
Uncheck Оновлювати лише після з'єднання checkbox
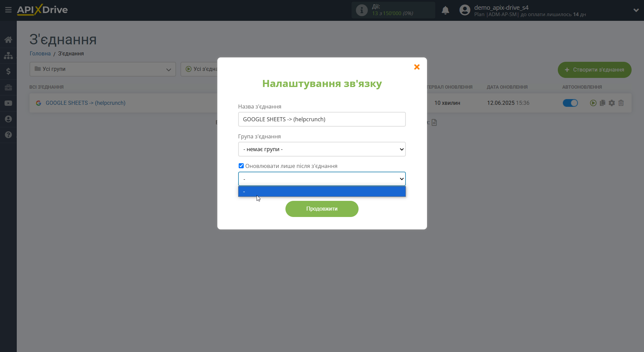tap(241, 166)
